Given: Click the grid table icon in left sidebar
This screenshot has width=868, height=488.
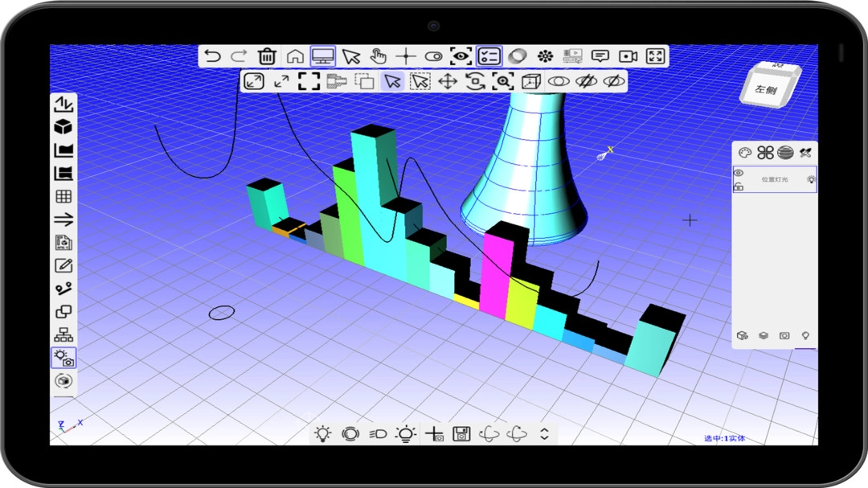Looking at the screenshot, I should point(63,196).
